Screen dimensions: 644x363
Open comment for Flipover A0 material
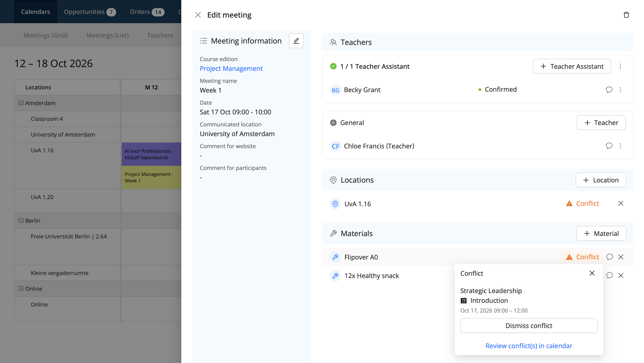click(609, 257)
